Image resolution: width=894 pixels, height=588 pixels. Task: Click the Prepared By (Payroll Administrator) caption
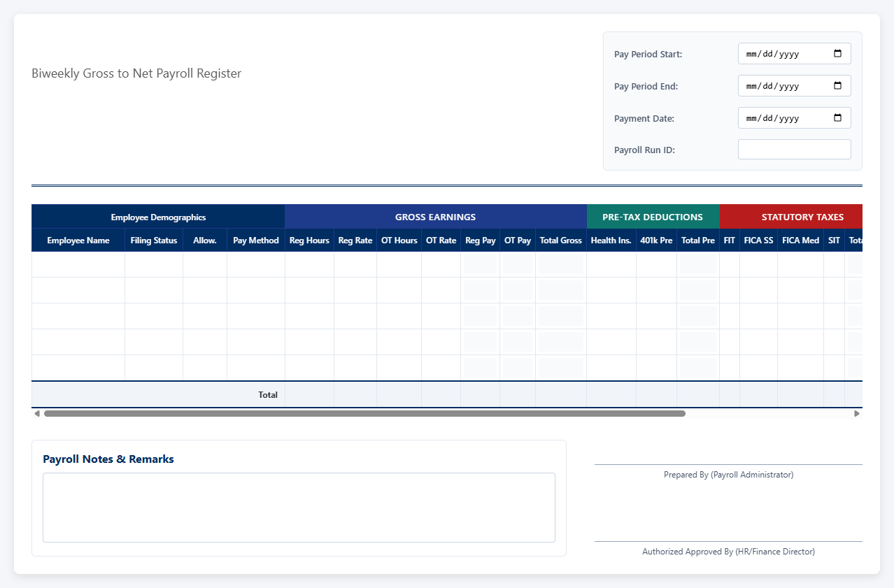728,475
